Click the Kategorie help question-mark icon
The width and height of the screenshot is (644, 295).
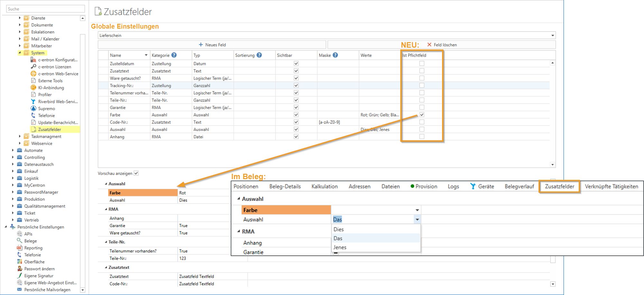[x=174, y=55]
